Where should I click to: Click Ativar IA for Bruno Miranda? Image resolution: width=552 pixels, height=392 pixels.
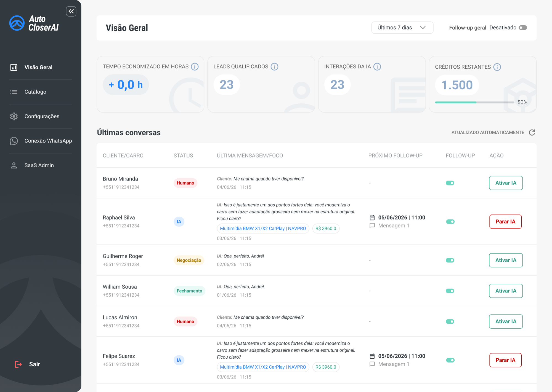506,183
